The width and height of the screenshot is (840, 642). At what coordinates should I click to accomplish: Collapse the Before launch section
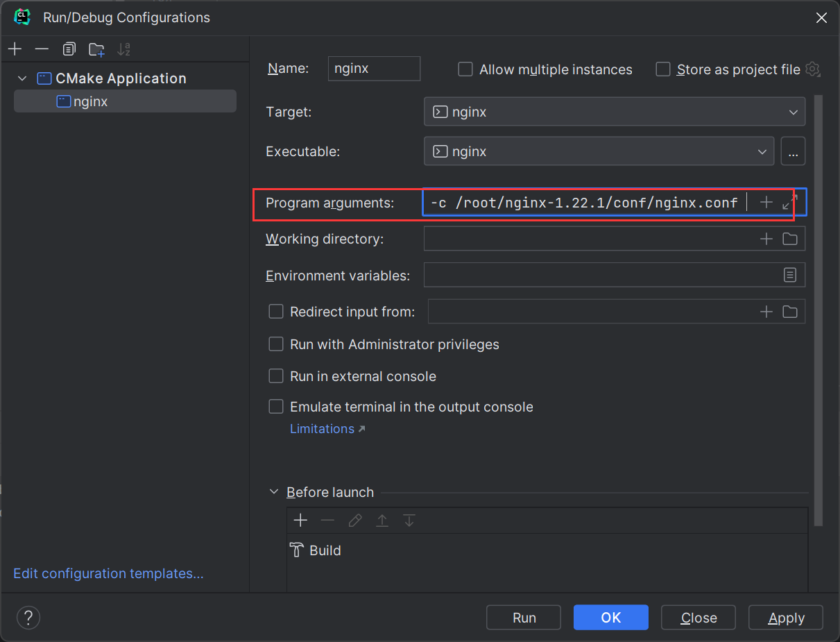pos(273,492)
